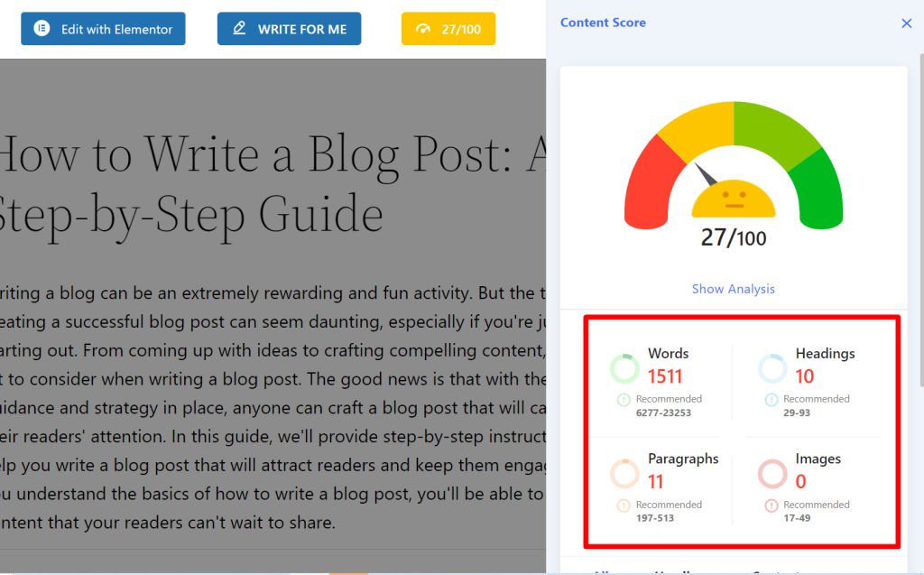Click the info icon beside Paragraphs recommended
Image resolution: width=924 pixels, height=575 pixels.
(x=624, y=505)
